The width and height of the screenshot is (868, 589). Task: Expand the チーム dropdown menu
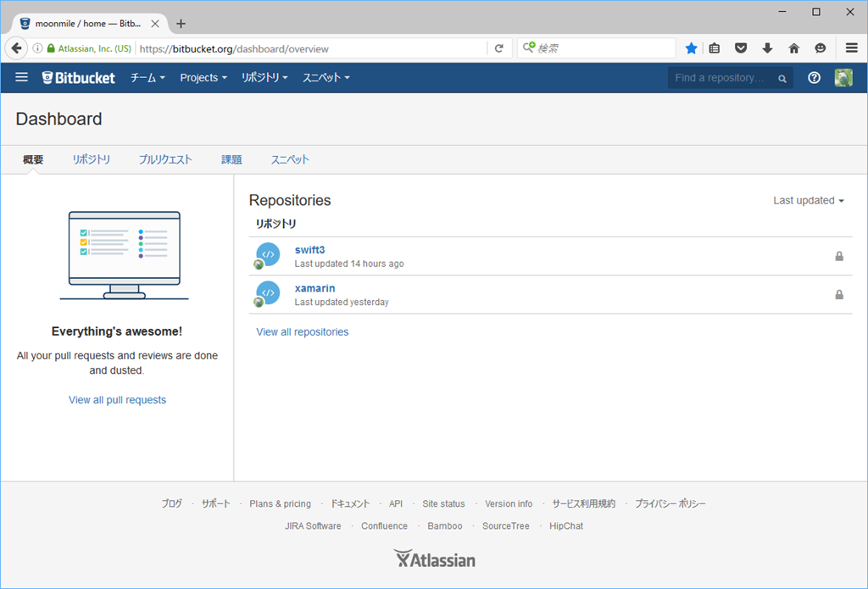147,77
